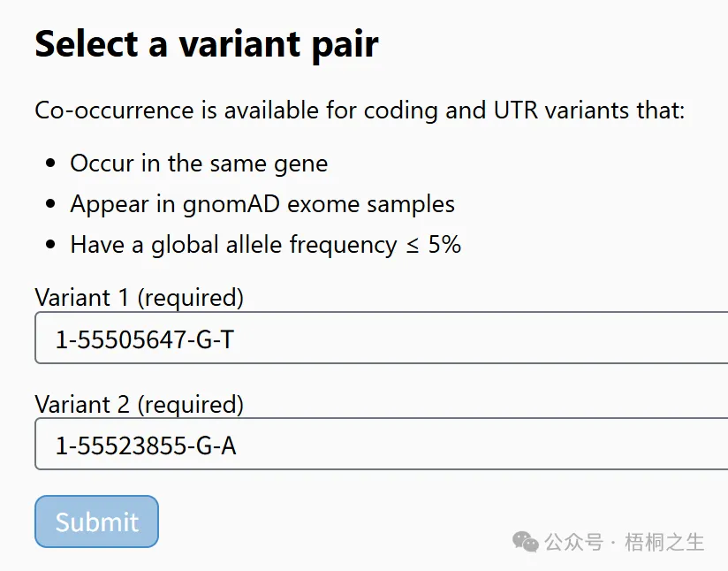Submit the variant pair form
This screenshot has height=571, width=728.
[x=96, y=522]
